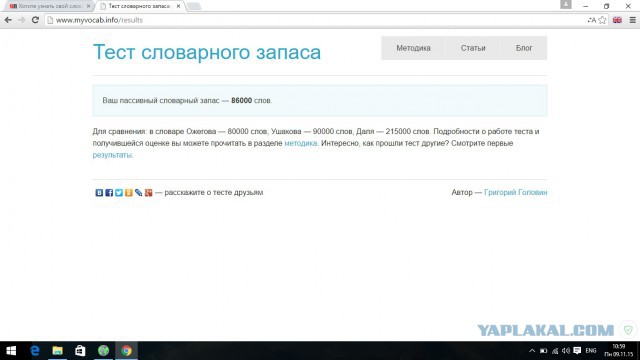Viewport: 640px width, 360px height.
Task: Open a new browser tab
Action: pyautogui.click(x=193, y=6)
